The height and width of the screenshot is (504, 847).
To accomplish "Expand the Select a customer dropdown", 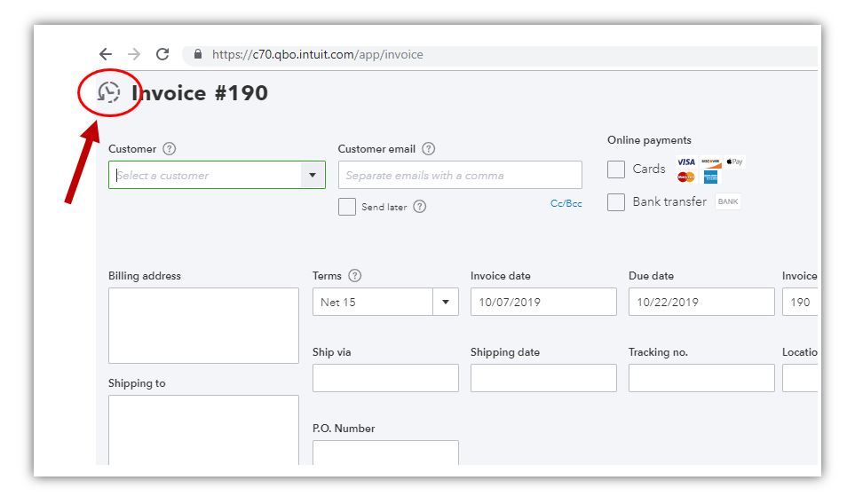I will pyautogui.click(x=312, y=175).
